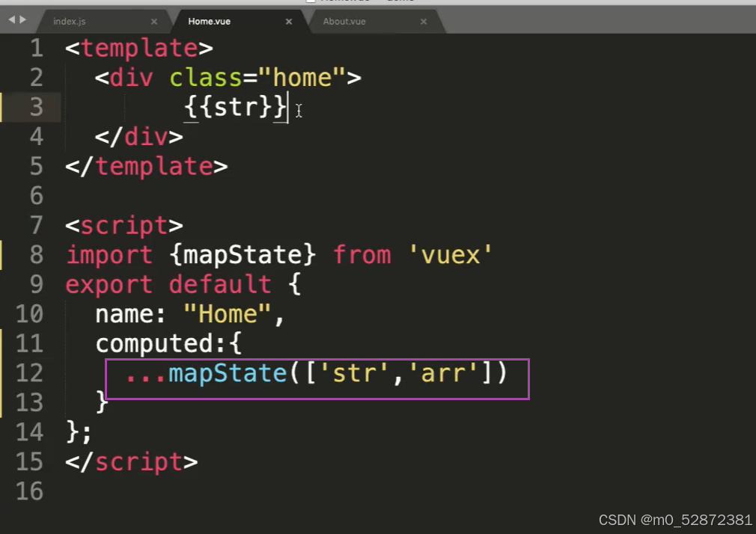Click line number 6 in gutter
Image resolution: width=756 pixels, height=534 pixels.
tap(37, 196)
